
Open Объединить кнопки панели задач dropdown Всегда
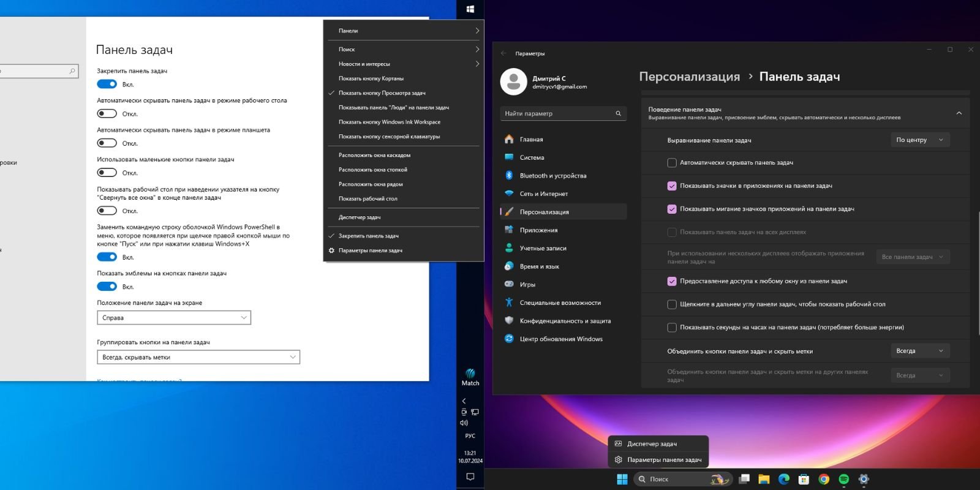[x=920, y=351]
